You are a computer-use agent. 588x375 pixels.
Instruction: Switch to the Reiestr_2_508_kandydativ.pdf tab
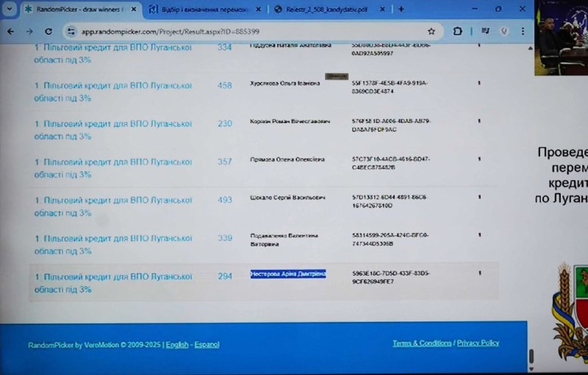pos(323,10)
